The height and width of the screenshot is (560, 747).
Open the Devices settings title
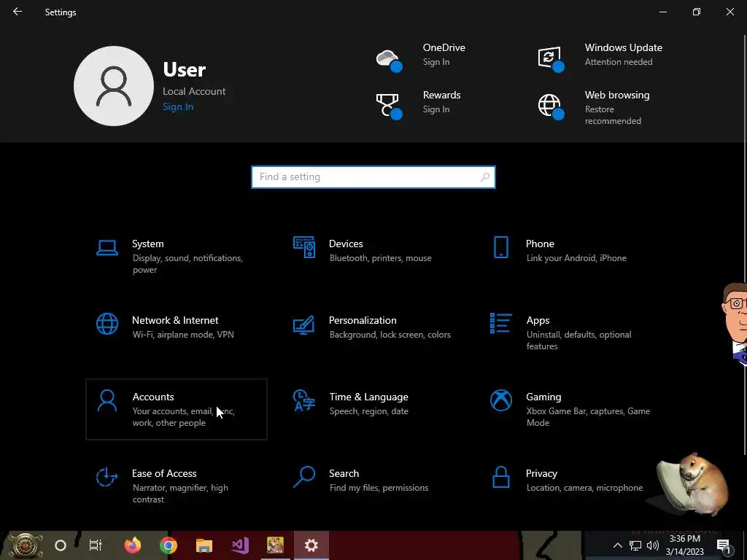(x=346, y=244)
